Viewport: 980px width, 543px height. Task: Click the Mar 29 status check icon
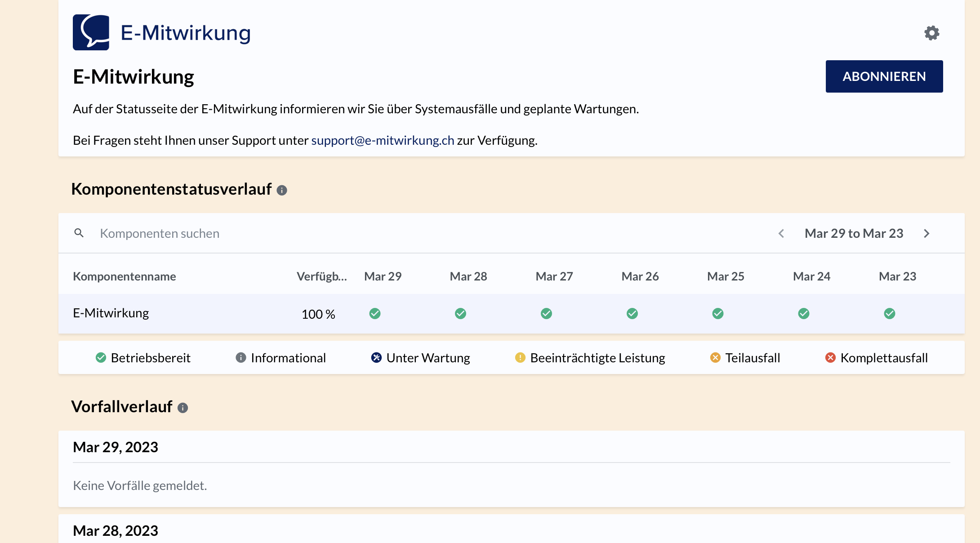[x=375, y=313]
